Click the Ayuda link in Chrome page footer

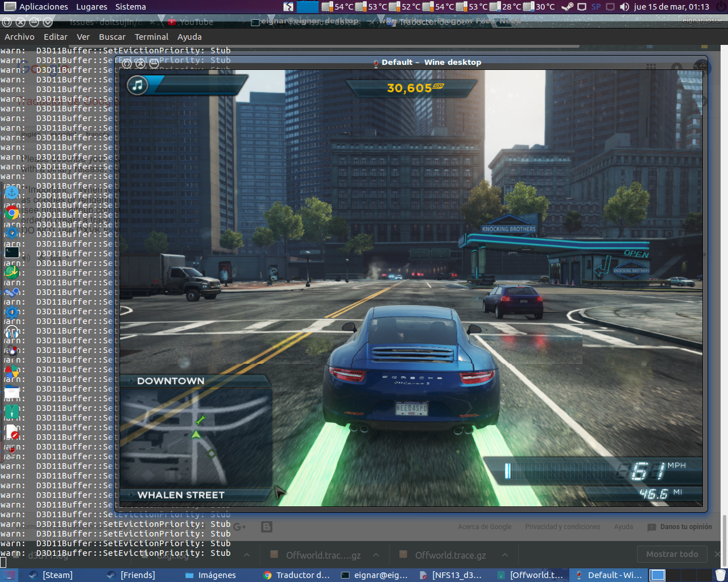tap(623, 527)
